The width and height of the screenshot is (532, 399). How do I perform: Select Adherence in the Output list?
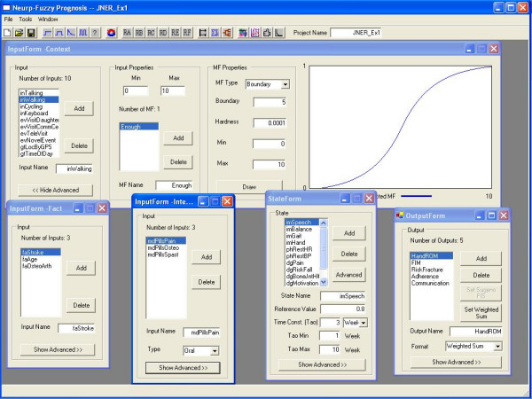coord(432,277)
